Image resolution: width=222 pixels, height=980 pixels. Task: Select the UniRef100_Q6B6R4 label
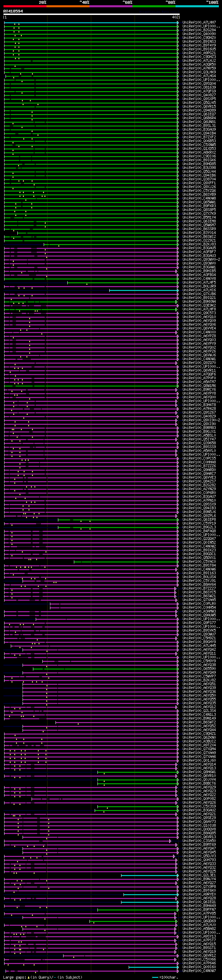[x=199, y=118]
